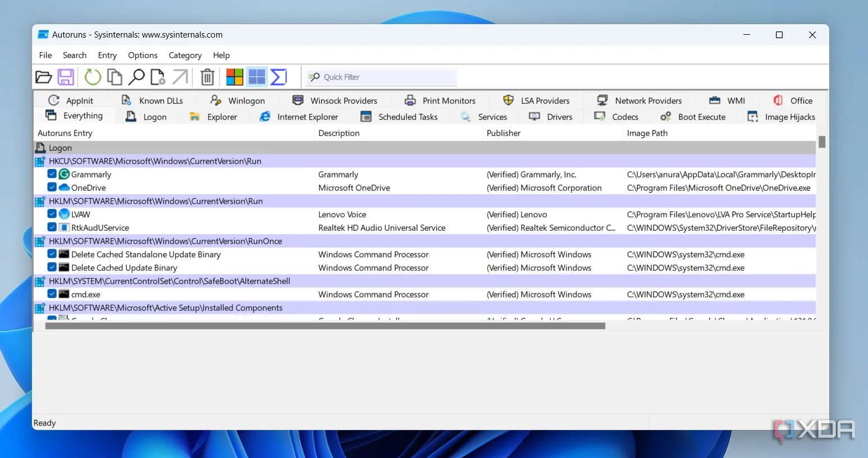Screen dimensions: 868x458
Task: Switch to the Scheduled Tasks tab
Action: (399, 117)
